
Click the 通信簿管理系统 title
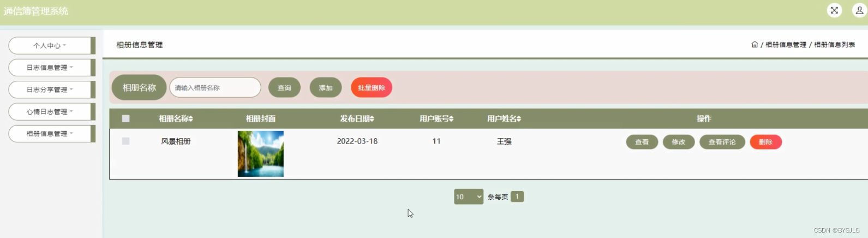36,11
